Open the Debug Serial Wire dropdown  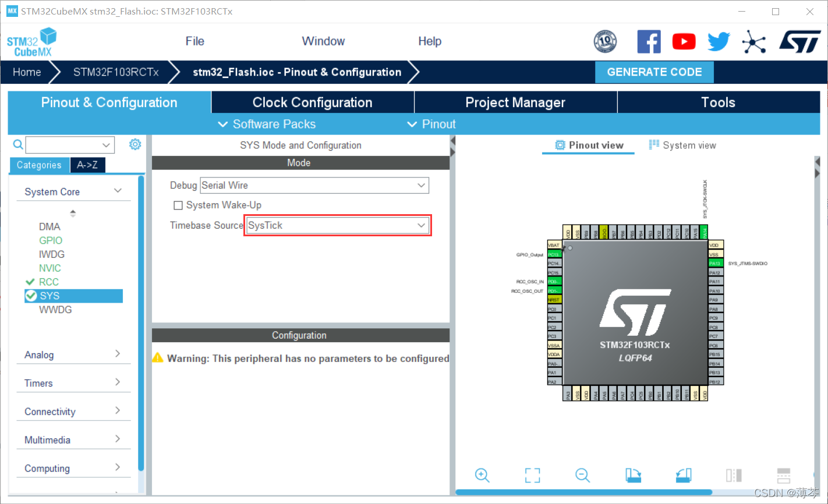(314, 186)
